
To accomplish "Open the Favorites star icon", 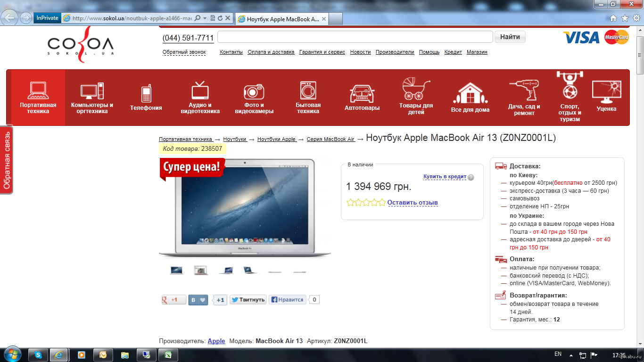I will click(625, 18).
